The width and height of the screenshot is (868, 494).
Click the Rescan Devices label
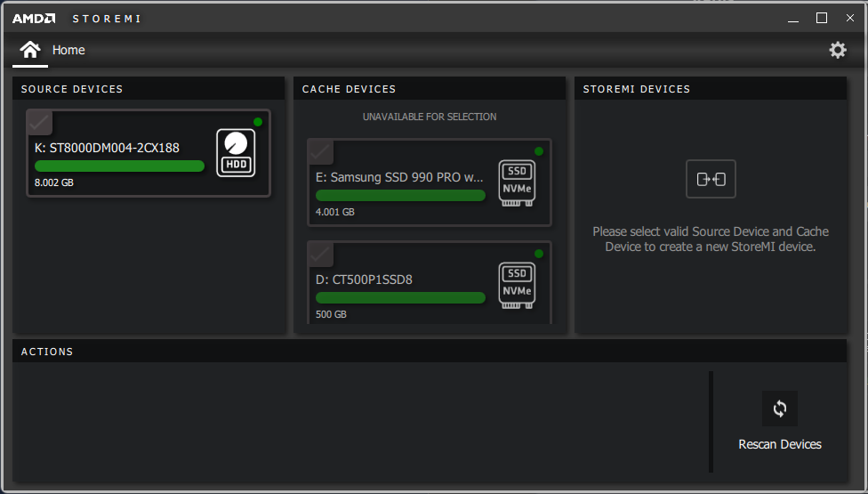(x=779, y=444)
